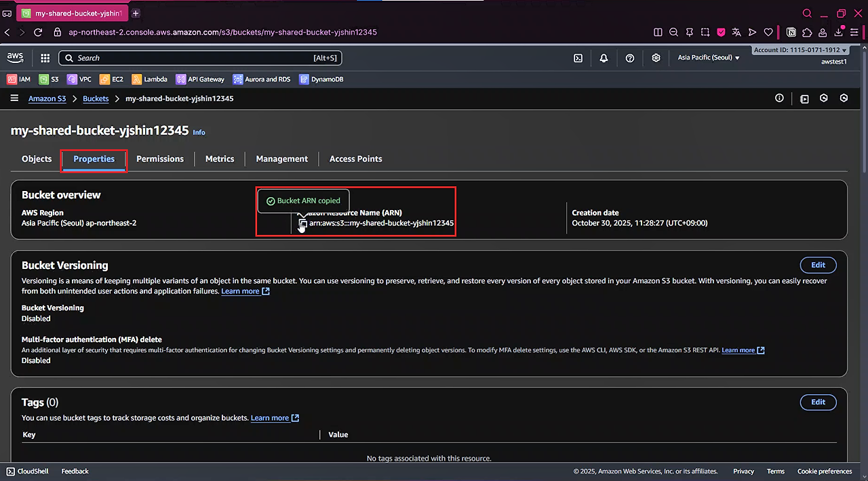
Task: Open the tutorials panel icon beside info
Action: pos(804,99)
